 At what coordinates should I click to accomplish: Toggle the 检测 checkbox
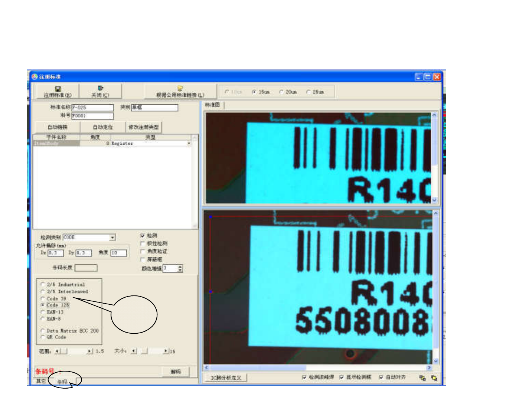142,236
